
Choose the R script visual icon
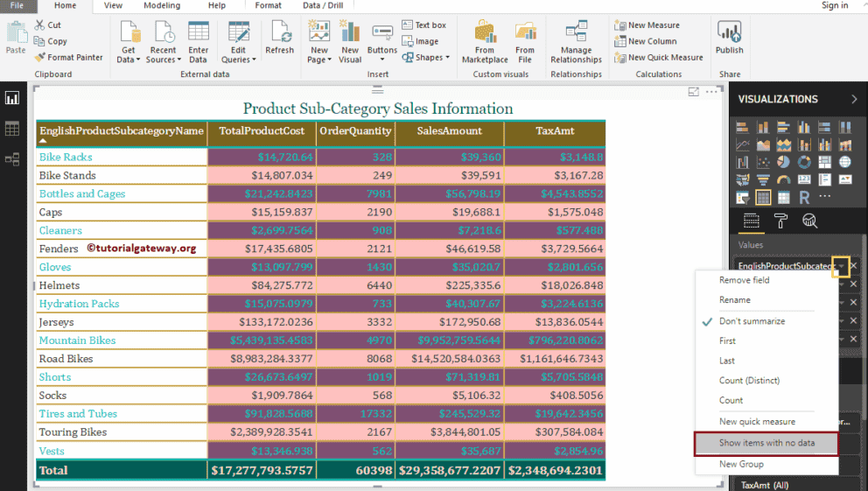(x=804, y=197)
